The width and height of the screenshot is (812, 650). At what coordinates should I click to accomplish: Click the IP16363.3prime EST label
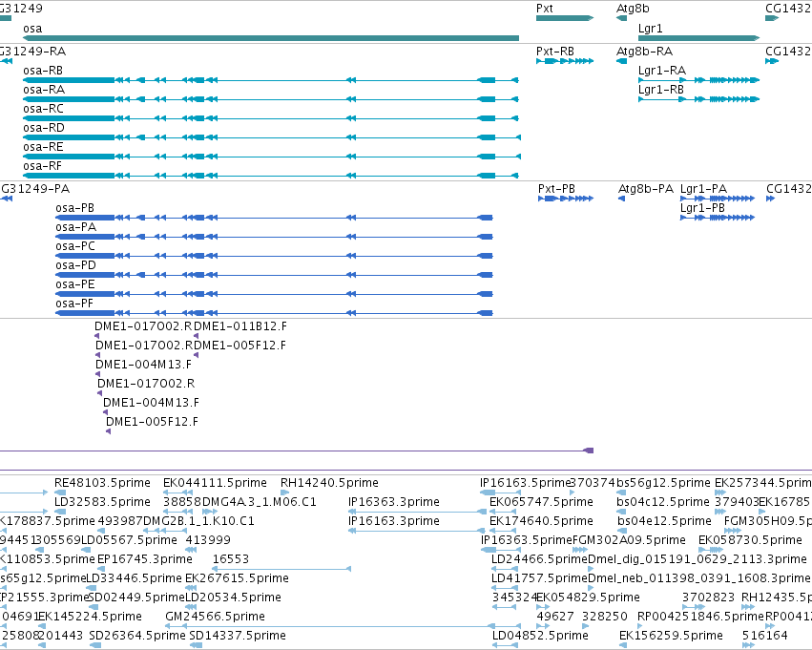pos(393,502)
